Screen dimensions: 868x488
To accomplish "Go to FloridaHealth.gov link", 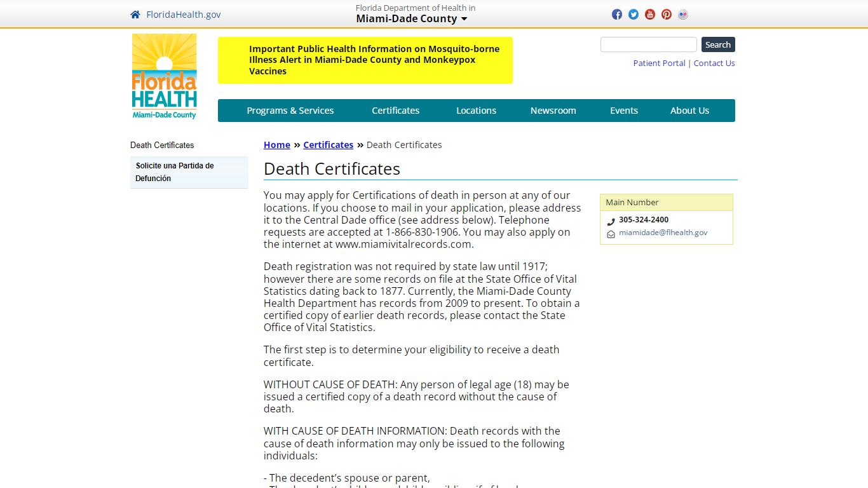I will click(184, 15).
